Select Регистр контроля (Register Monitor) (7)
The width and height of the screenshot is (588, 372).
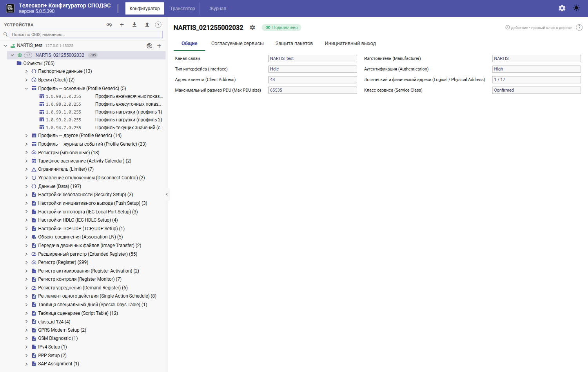pyautogui.click(x=80, y=279)
